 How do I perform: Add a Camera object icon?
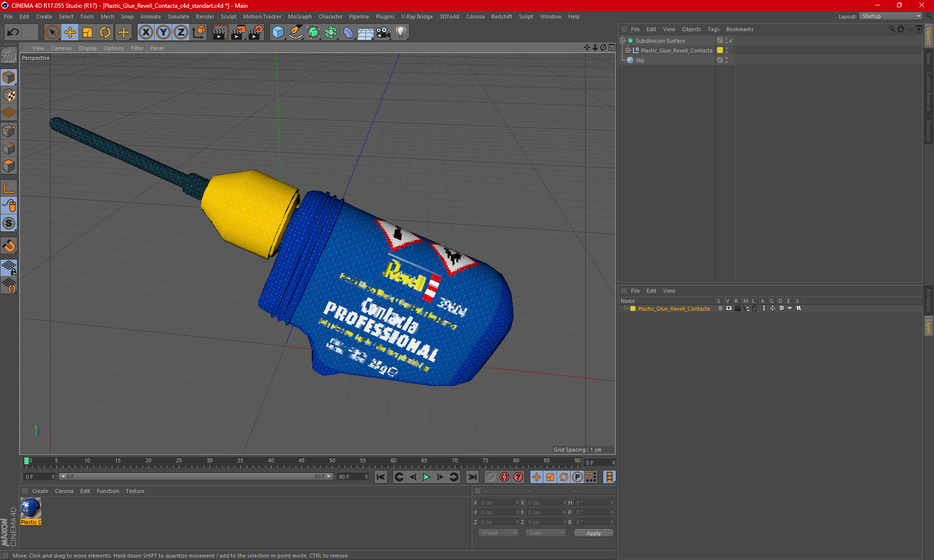[383, 33]
